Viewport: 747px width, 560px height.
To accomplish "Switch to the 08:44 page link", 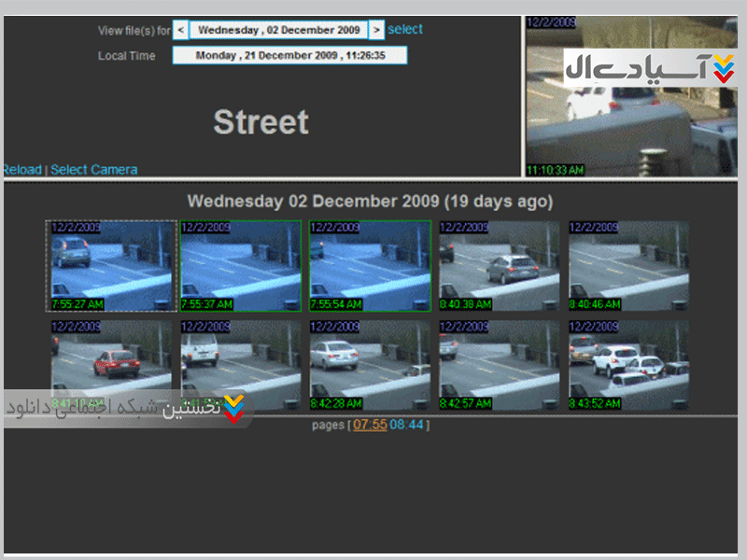I will [x=406, y=425].
